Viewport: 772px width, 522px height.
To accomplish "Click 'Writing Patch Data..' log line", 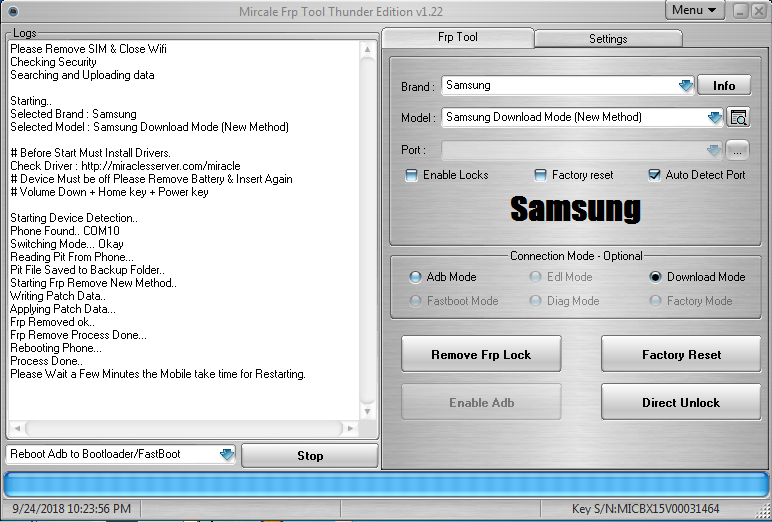I will (x=58, y=296).
